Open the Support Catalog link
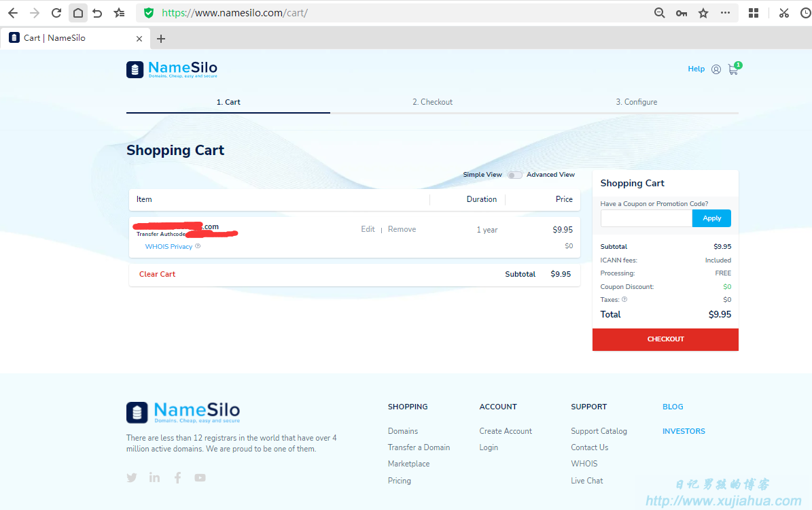 [599, 431]
